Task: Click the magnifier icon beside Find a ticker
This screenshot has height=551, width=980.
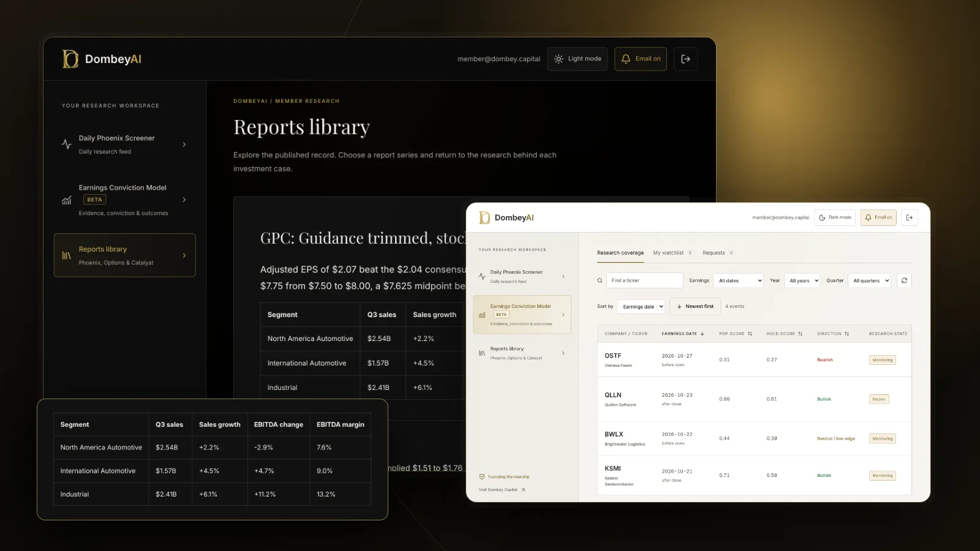Action: tap(600, 280)
